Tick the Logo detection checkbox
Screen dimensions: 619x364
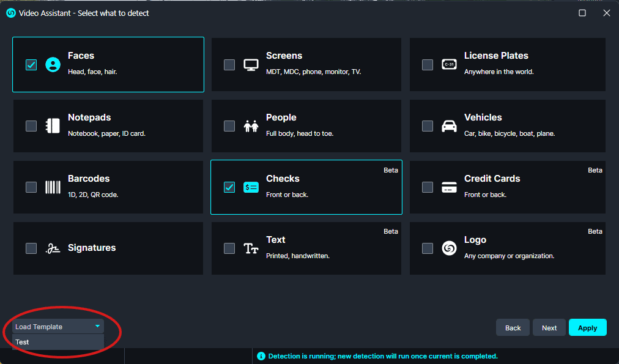coord(428,248)
